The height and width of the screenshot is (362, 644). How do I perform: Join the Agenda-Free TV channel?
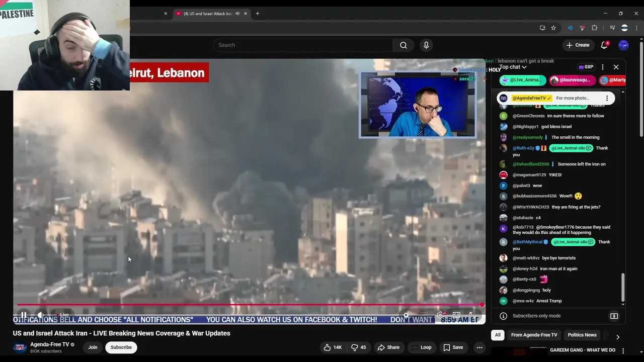point(93,347)
